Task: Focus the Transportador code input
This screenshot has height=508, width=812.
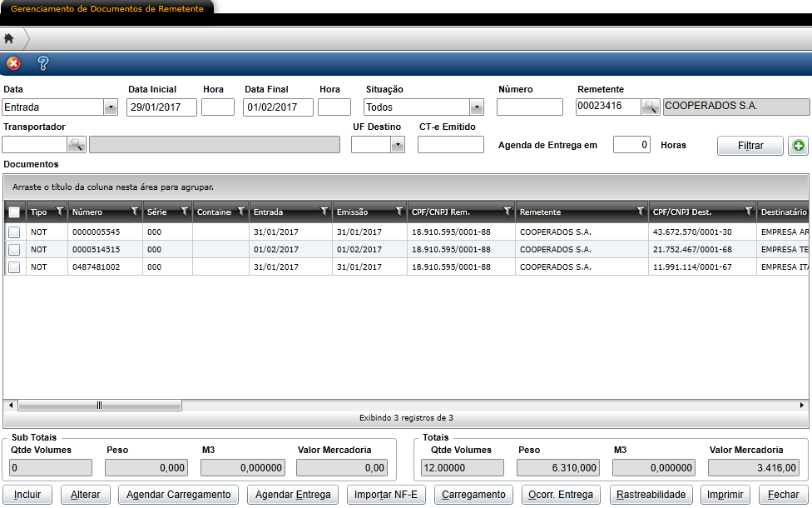Action: tap(35, 144)
